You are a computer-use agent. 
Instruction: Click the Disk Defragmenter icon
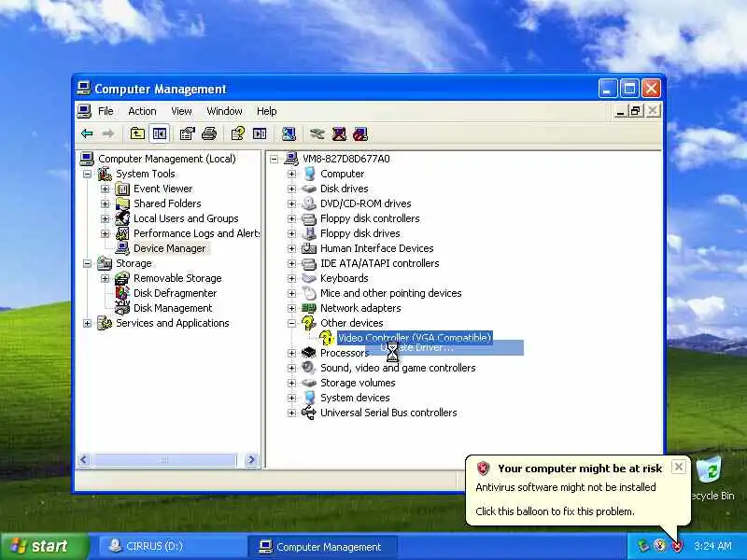coord(122,293)
